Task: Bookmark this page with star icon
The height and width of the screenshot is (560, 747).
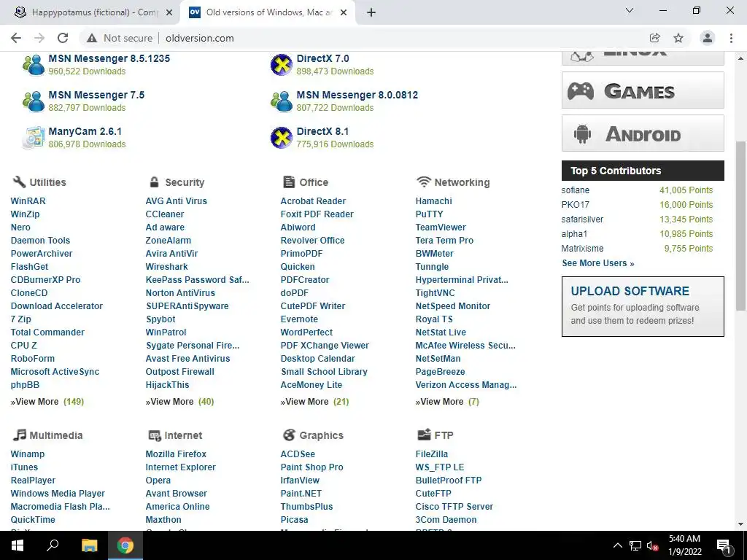Action: [x=678, y=38]
